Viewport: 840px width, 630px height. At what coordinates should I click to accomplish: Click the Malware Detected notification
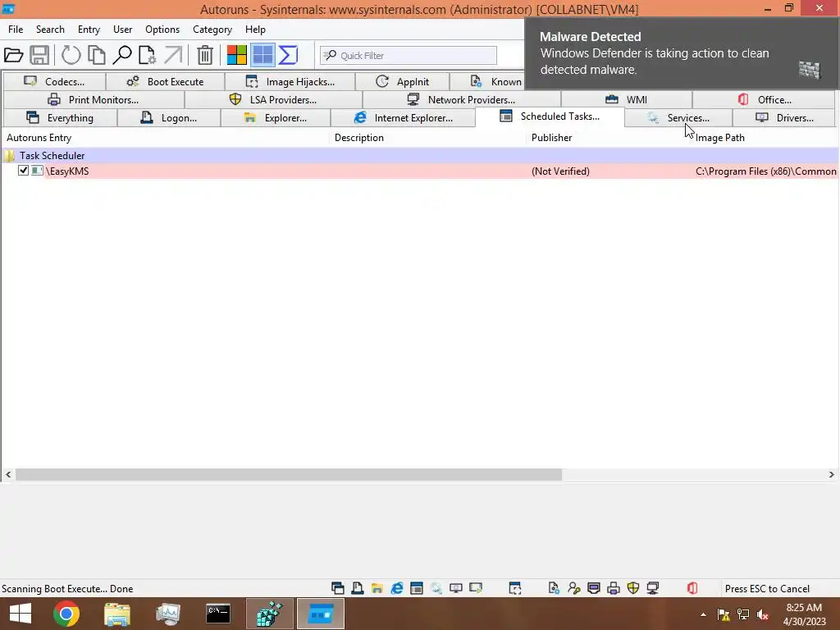click(x=682, y=53)
